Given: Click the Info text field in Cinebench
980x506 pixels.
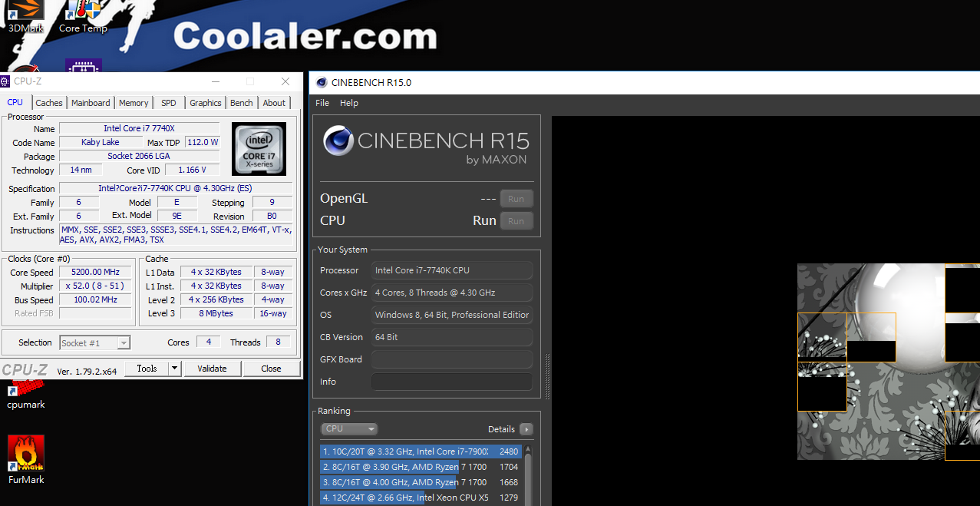Looking at the screenshot, I should (x=452, y=382).
